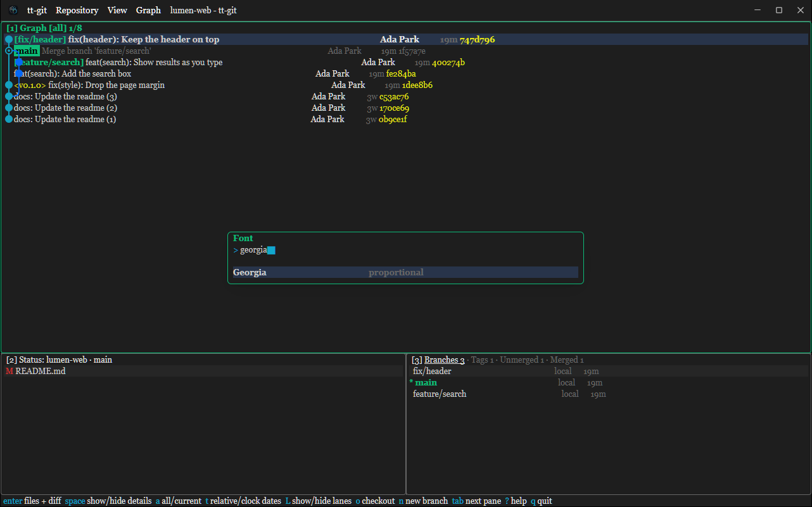
Task: Select the Georgia font result
Action: 405,272
